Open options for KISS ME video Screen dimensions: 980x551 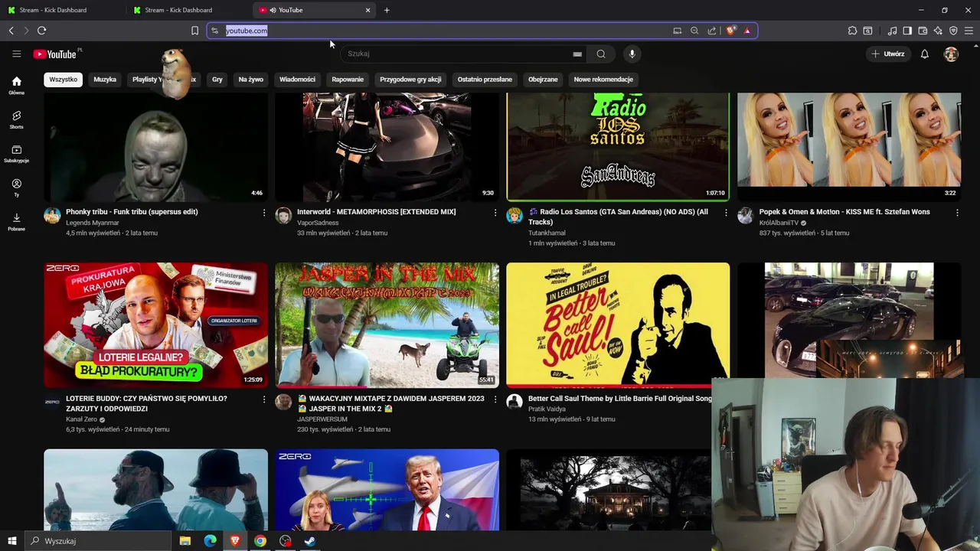pyautogui.click(x=957, y=212)
